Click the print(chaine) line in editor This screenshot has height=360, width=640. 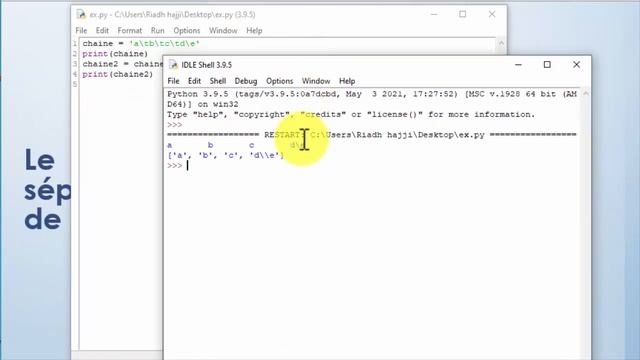[x=115, y=53]
